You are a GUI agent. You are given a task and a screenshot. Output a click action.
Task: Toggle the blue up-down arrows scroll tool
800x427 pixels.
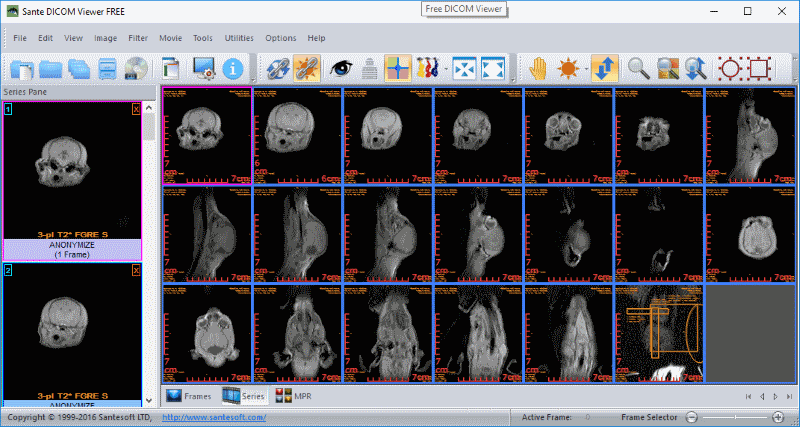pos(605,68)
